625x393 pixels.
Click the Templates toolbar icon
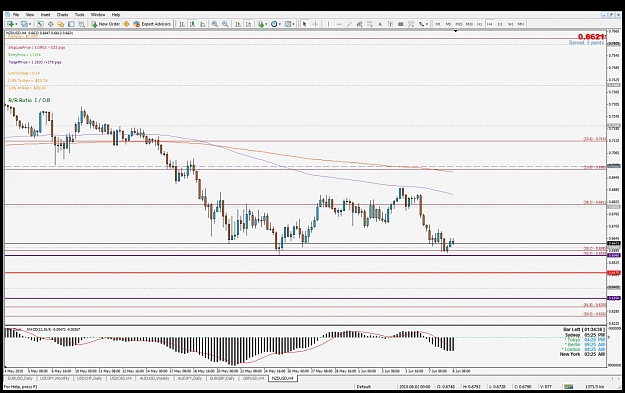click(288, 24)
